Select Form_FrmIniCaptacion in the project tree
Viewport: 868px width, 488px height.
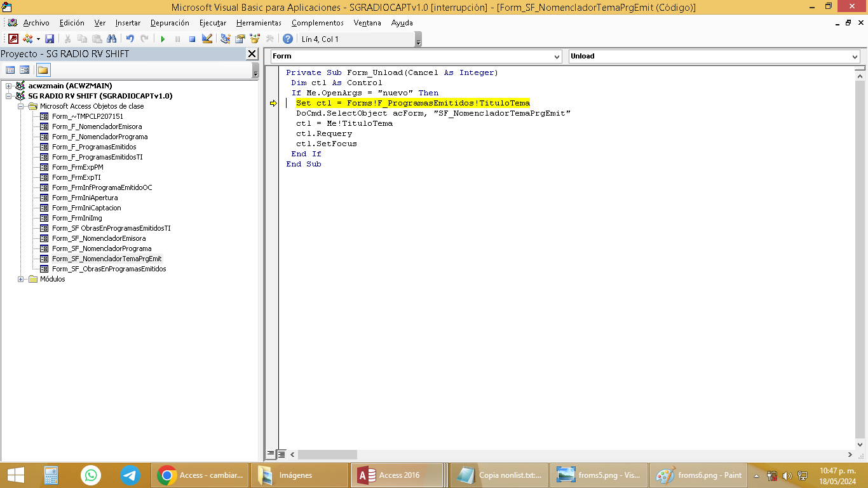point(86,208)
